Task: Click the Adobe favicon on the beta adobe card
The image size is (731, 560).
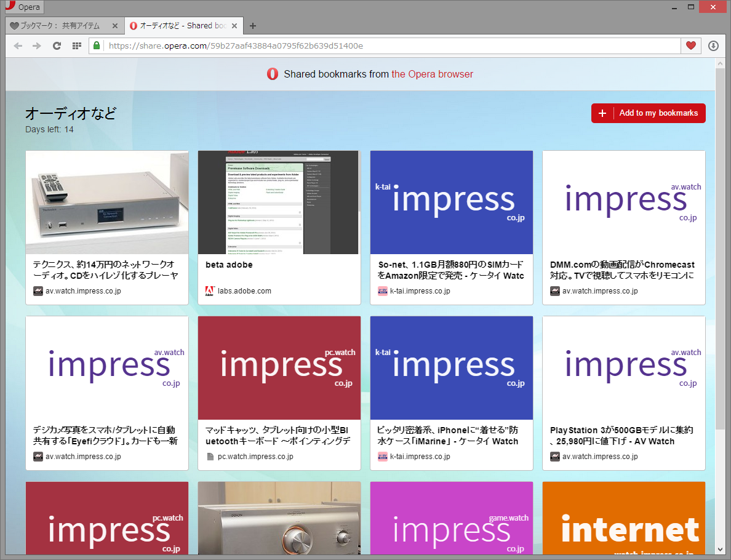Action: 208,290
